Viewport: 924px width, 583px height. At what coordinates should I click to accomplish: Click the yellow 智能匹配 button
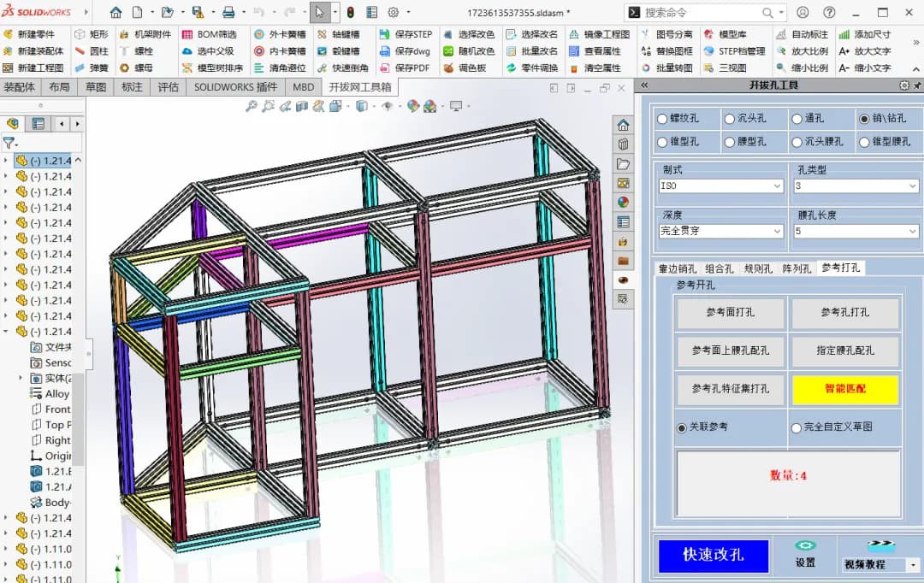(845, 389)
